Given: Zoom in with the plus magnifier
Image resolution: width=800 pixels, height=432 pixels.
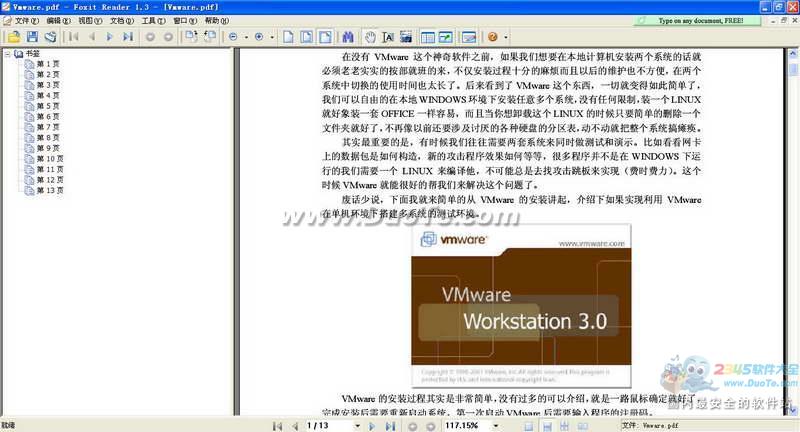Looking at the screenshot, I should (x=259, y=37).
